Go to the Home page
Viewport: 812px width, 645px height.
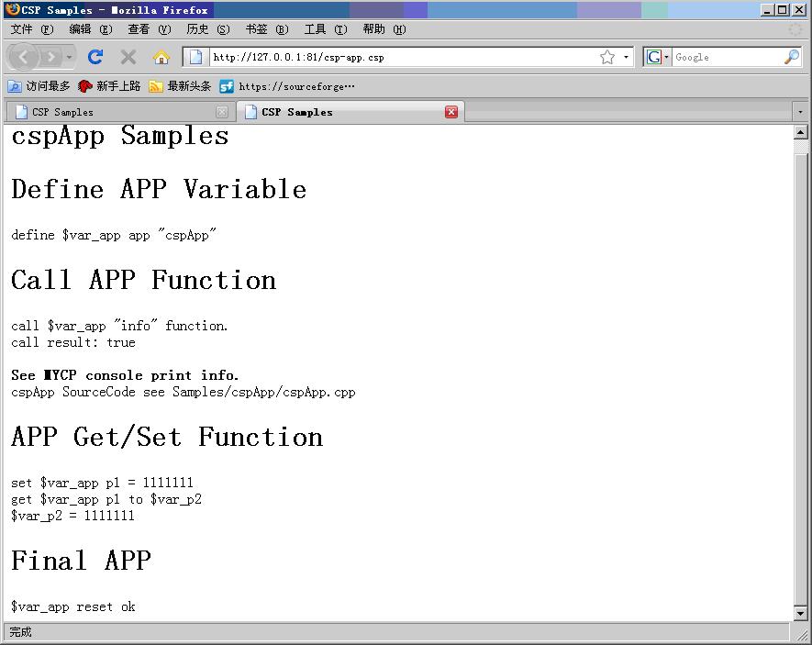(161, 57)
